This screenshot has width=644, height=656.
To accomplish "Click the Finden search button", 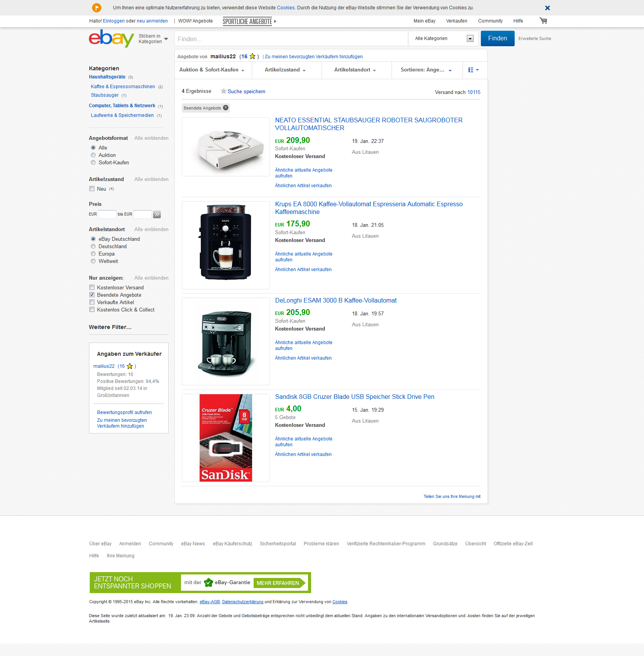I will (x=498, y=38).
